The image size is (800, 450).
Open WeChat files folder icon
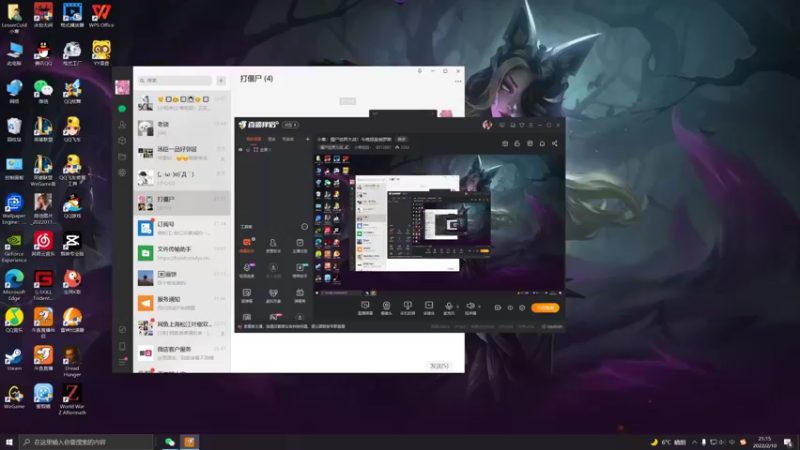coord(122,157)
